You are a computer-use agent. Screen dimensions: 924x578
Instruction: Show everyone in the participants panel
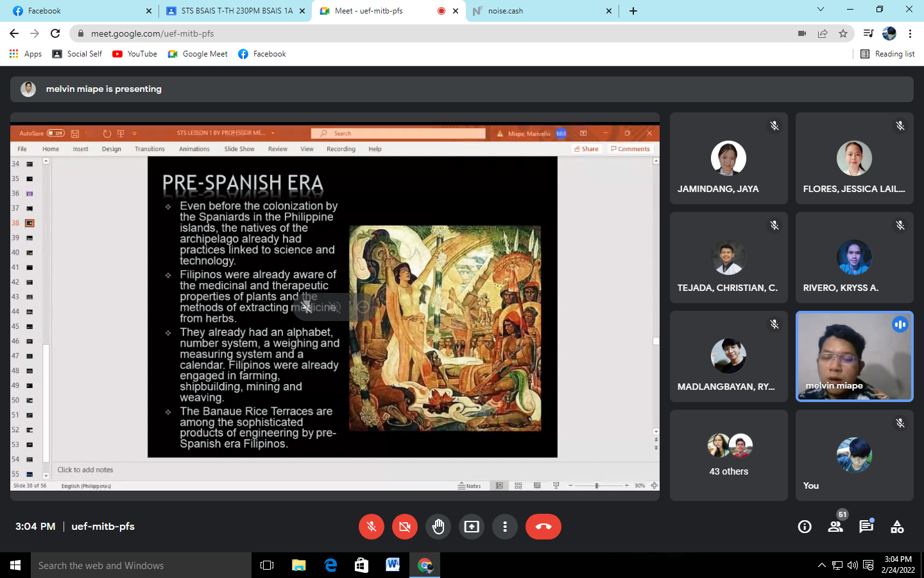coord(835,527)
